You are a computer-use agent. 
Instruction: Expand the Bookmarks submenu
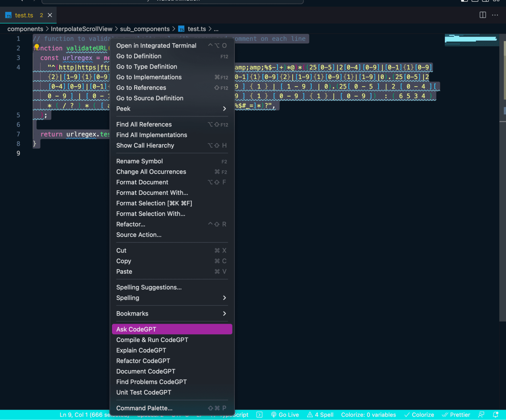(172, 314)
